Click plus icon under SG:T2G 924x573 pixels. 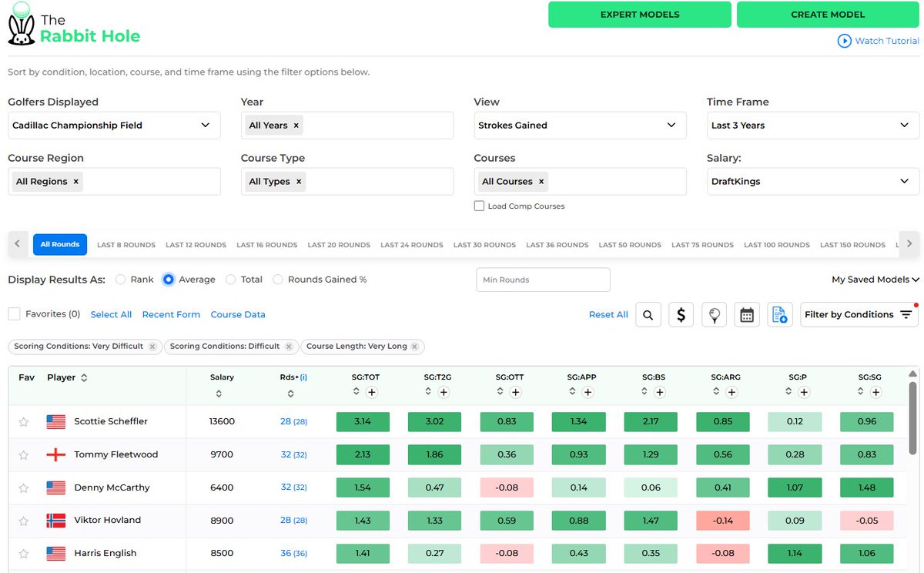click(x=444, y=392)
